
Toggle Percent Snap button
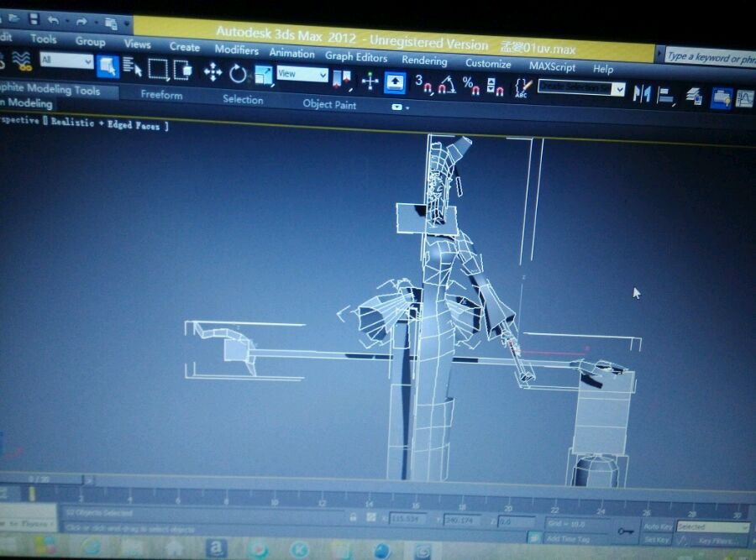470,86
